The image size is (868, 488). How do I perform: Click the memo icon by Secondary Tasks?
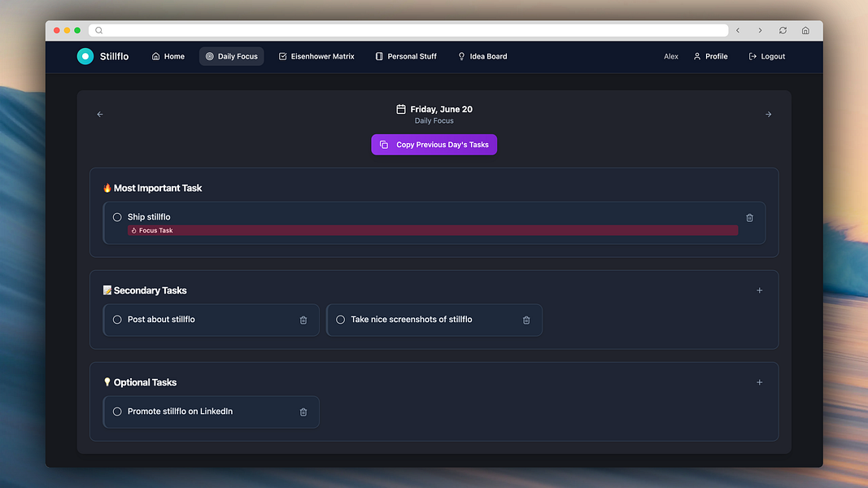pyautogui.click(x=107, y=290)
